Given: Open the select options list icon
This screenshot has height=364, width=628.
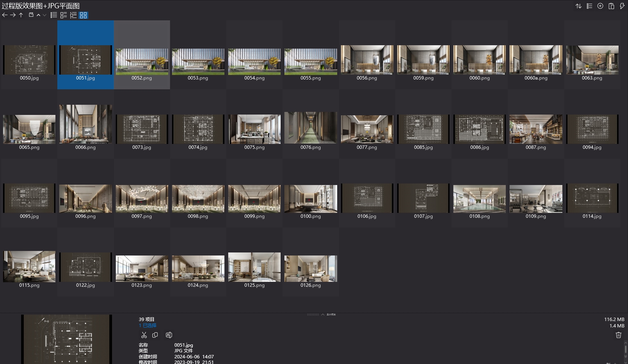Looking at the screenshot, I should click(x=589, y=6).
